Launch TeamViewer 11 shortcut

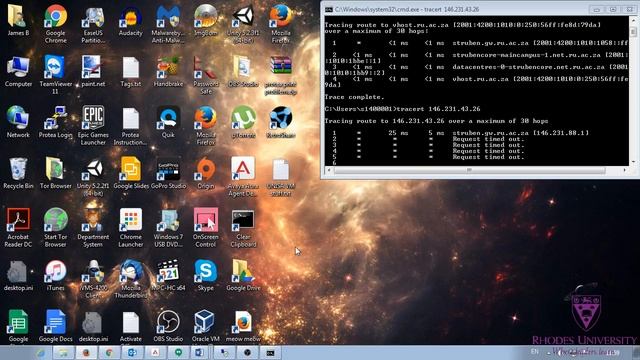coord(56,75)
